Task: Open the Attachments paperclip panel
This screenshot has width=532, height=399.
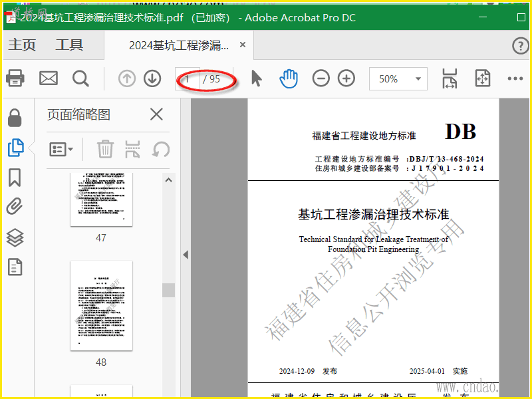Action: click(15, 206)
